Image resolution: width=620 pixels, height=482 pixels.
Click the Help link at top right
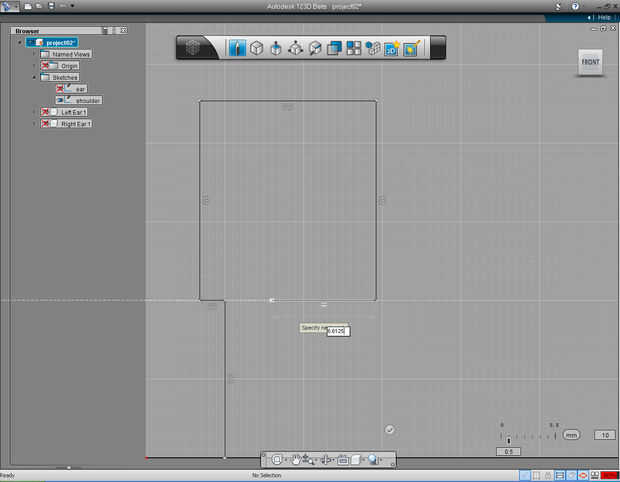click(x=604, y=17)
